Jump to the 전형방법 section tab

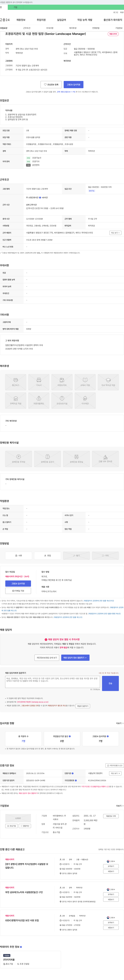[x=96, y=28]
